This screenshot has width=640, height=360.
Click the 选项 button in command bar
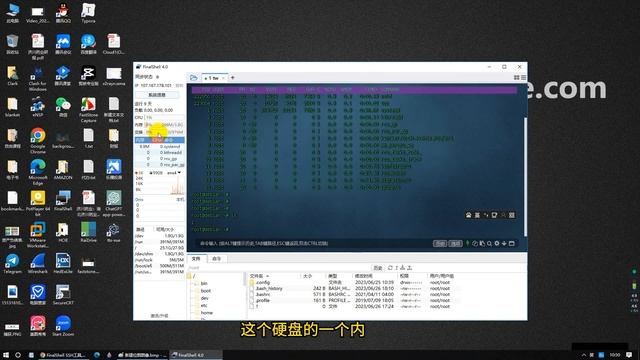click(455, 244)
